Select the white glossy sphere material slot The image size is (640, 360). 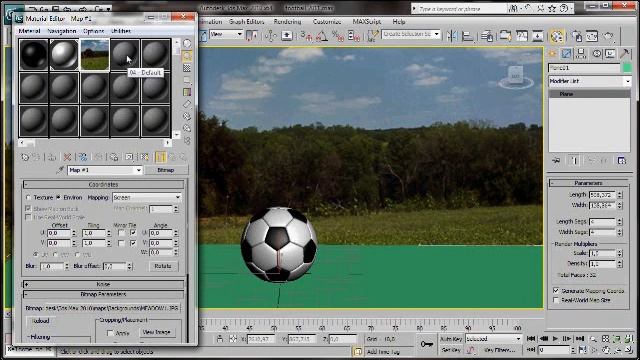[64, 55]
